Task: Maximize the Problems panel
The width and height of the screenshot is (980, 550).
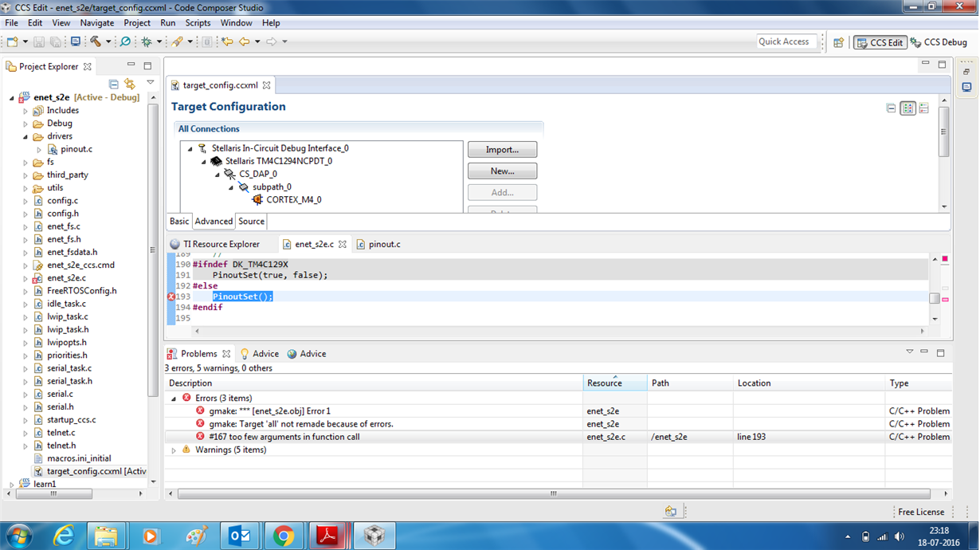Action: (940, 352)
